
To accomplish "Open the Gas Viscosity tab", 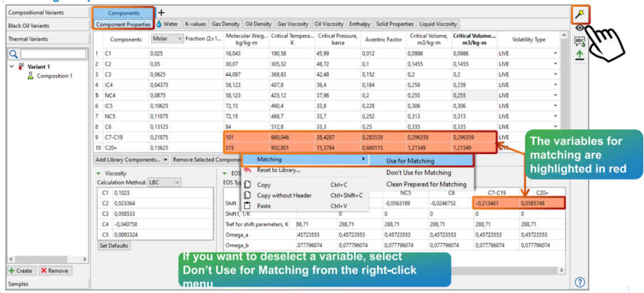I will 293,24.
